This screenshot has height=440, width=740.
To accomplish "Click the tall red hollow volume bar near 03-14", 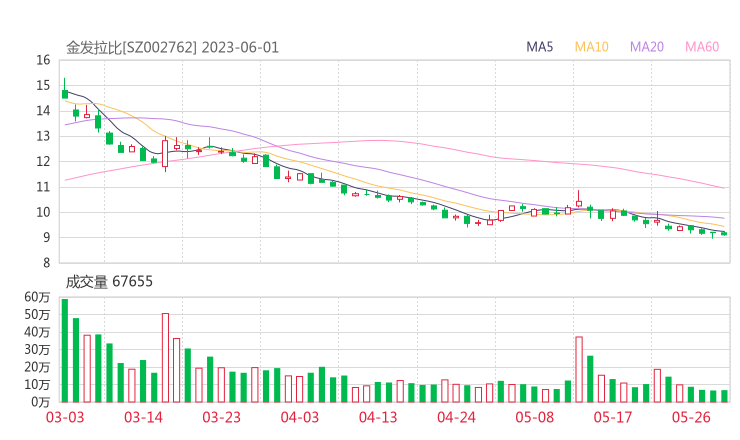I will tap(165, 358).
